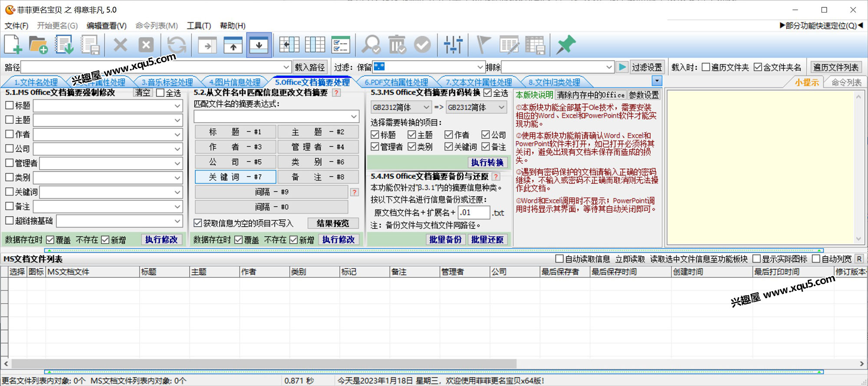Click the highlighted panel down-arrow icon
This screenshot has width=868, height=386.
pos(259,45)
